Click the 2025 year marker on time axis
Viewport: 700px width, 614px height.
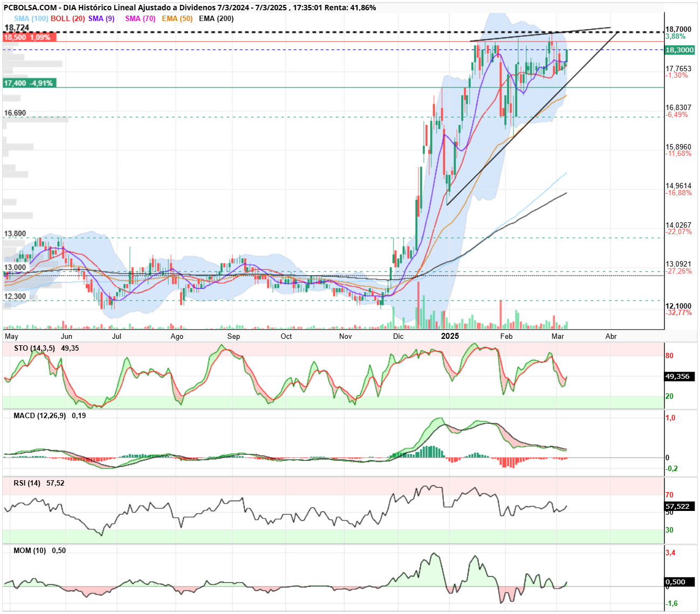pos(450,336)
